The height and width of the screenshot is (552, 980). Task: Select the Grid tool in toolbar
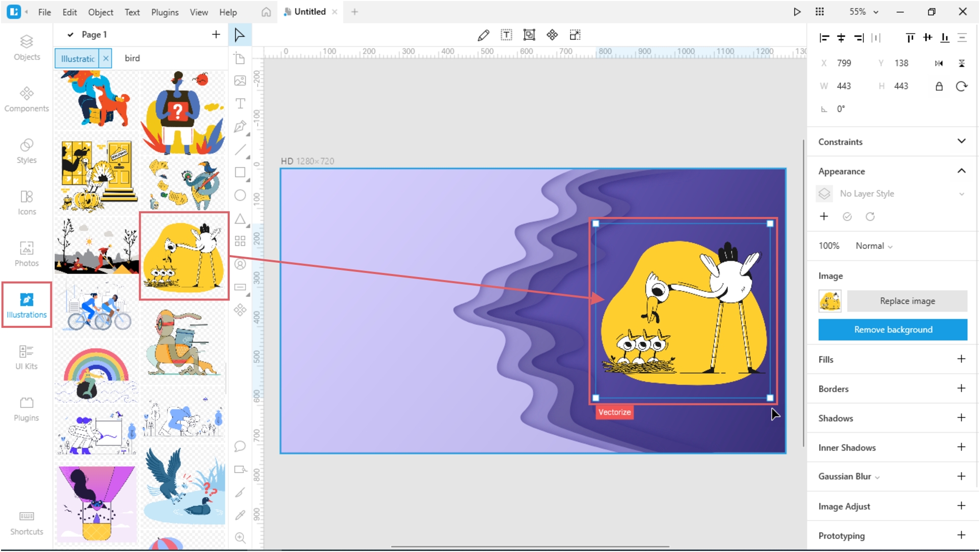[x=240, y=241]
